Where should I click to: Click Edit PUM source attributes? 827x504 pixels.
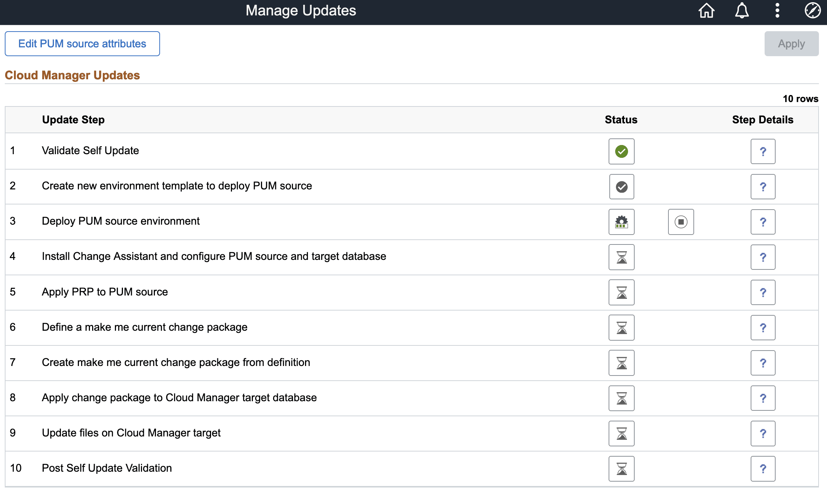[x=82, y=44]
